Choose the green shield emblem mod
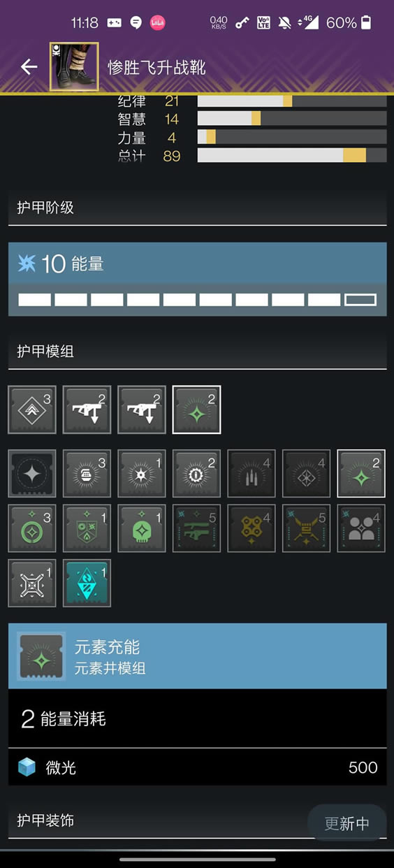Screen dimensions: 394x868 [x=87, y=528]
